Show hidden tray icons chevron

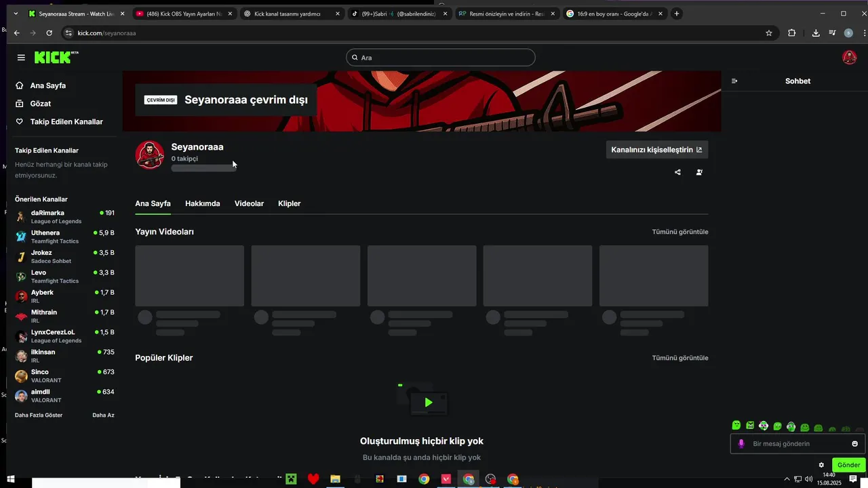click(x=787, y=479)
